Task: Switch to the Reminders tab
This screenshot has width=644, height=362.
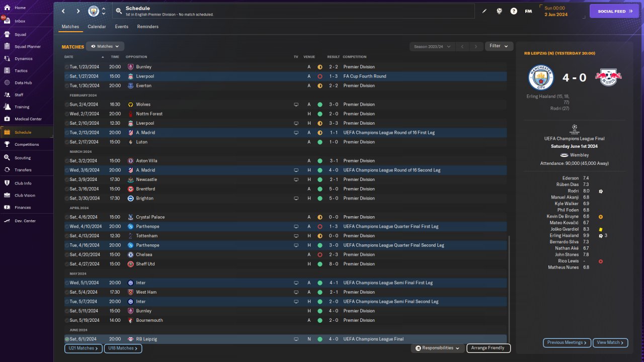Action: [x=147, y=27]
